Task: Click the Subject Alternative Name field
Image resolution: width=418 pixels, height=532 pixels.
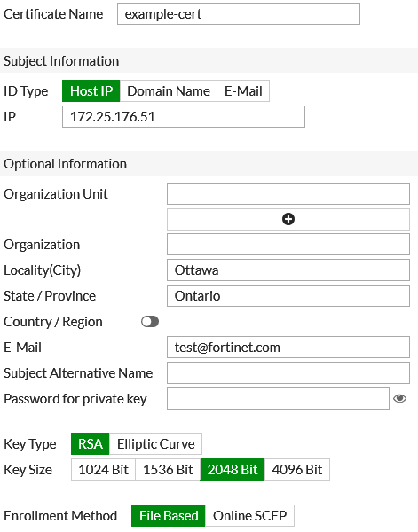Action: coord(288,373)
